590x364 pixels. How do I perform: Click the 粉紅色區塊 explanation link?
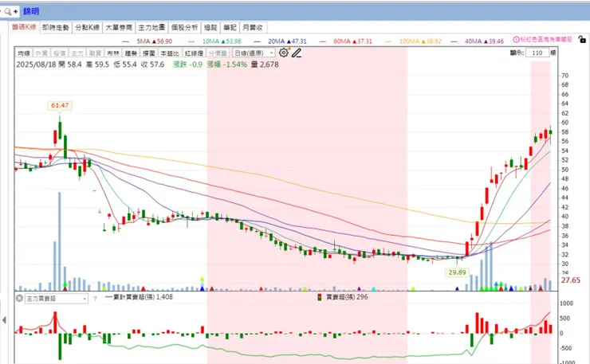coord(546,40)
